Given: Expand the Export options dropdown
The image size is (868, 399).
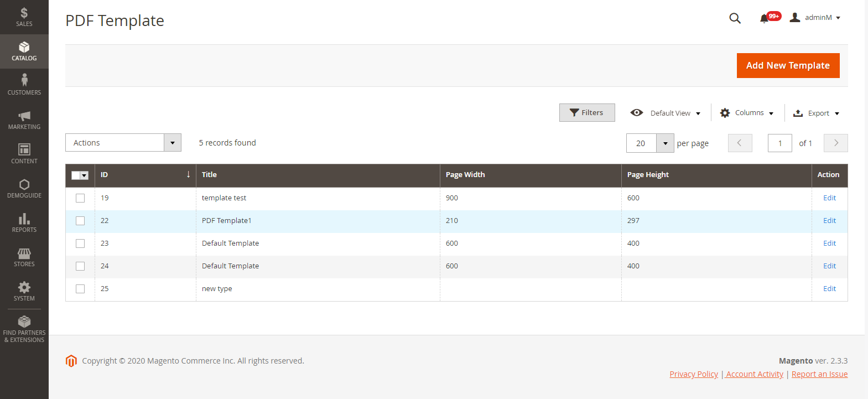Looking at the screenshot, I should click(817, 113).
